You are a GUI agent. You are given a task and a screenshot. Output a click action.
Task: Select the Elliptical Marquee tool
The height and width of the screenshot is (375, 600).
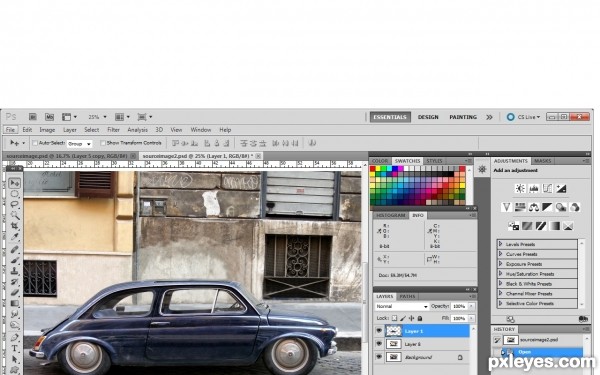(x=15, y=194)
